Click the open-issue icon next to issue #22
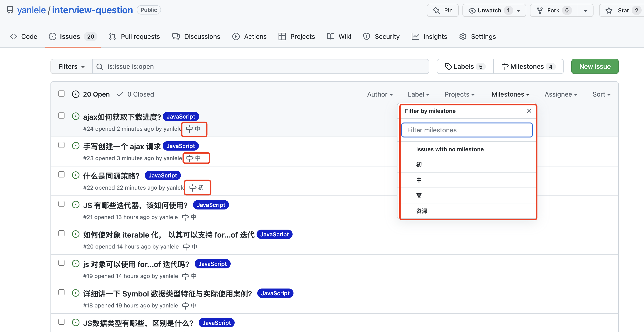 coord(75,175)
